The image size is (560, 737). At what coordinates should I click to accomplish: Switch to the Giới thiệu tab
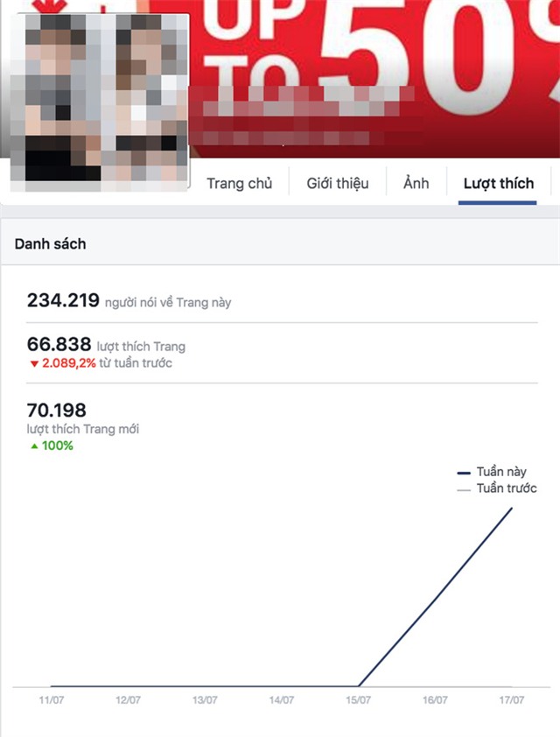click(x=338, y=183)
